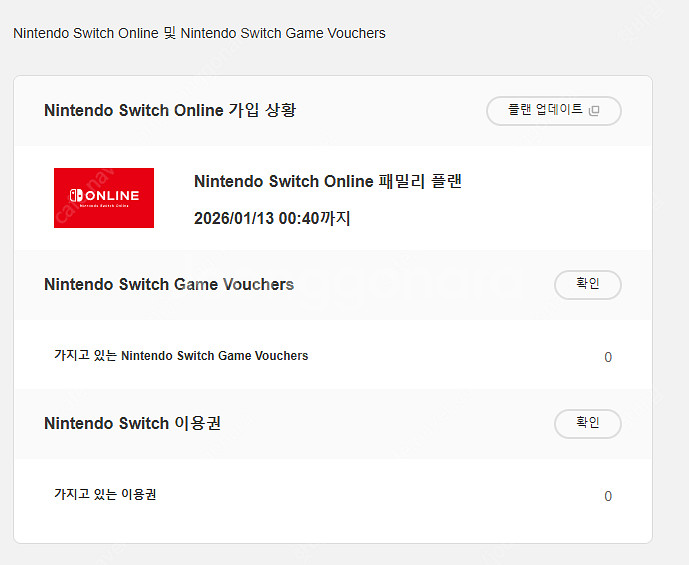The image size is (689, 565).
Task: Open the external link icon in 플랜 업데이트
Action: pos(594,110)
